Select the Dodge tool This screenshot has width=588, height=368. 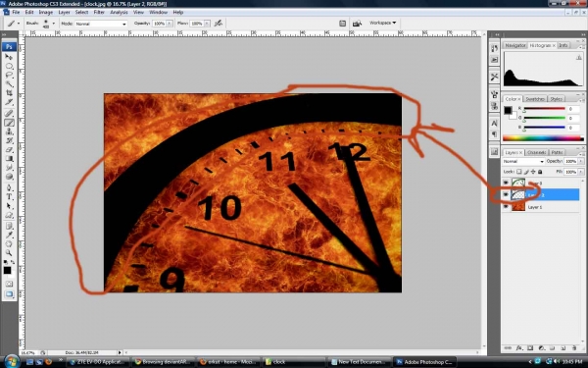click(x=9, y=177)
